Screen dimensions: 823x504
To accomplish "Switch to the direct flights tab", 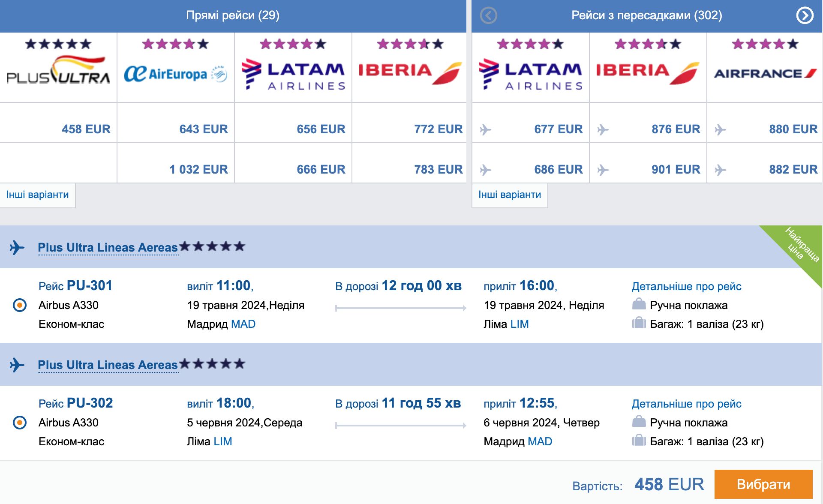I will coord(233,16).
